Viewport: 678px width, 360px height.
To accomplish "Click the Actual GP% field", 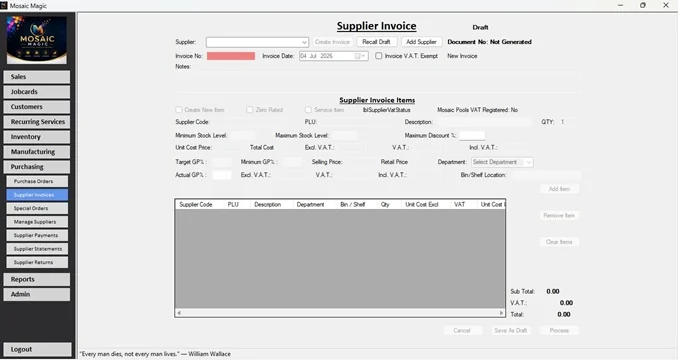I will coord(221,175).
